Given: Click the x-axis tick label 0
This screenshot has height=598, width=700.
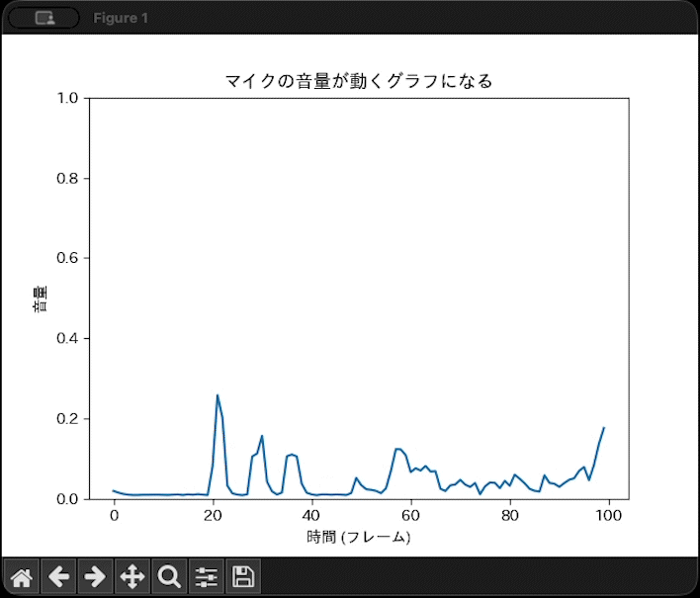Looking at the screenshot, I should point(114,515).
